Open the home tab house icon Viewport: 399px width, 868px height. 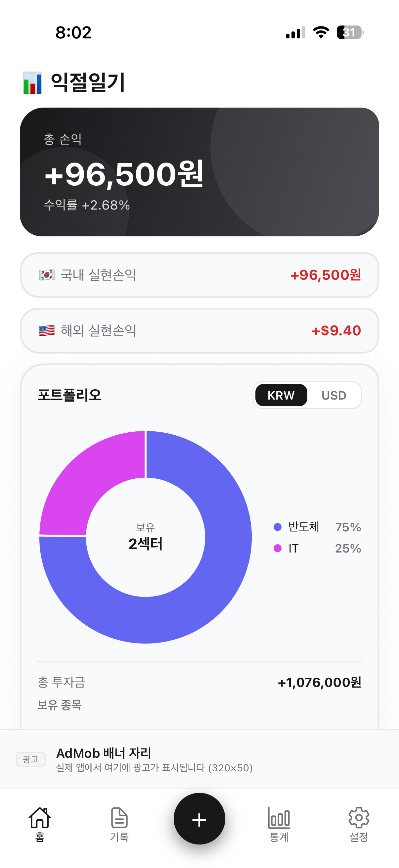(40, 817)
